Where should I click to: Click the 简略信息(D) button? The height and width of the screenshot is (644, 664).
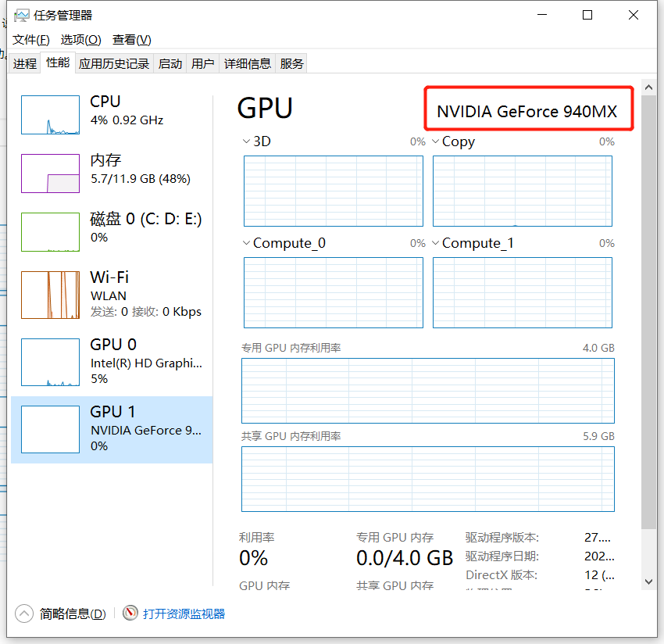[x=73, y=614]
